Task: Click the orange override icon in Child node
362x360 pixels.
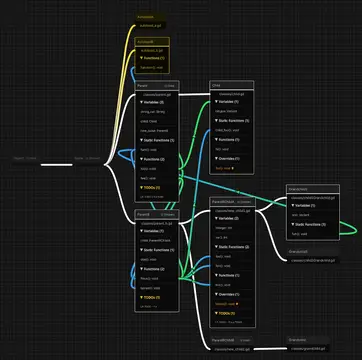Action: pos(232,168)
